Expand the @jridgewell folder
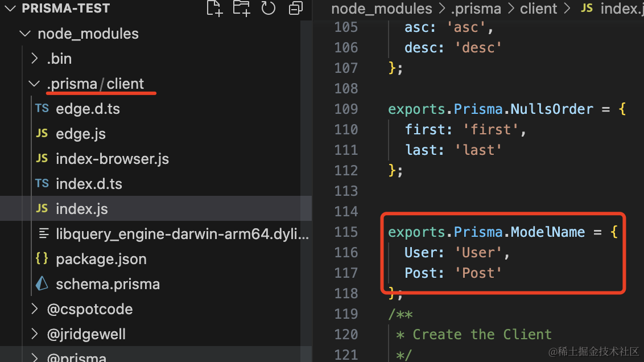Viewport: 644px width, 362px height. [35, 334]
